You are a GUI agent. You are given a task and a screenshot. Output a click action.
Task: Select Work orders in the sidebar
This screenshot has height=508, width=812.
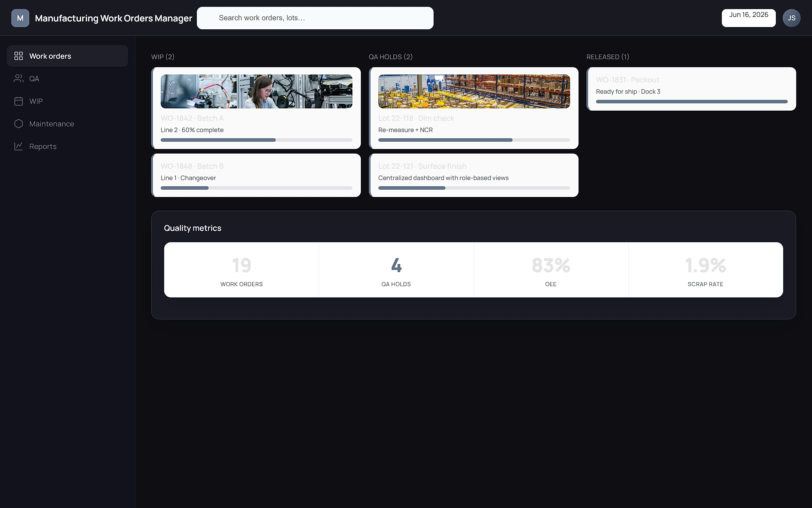tap(67, 56)
